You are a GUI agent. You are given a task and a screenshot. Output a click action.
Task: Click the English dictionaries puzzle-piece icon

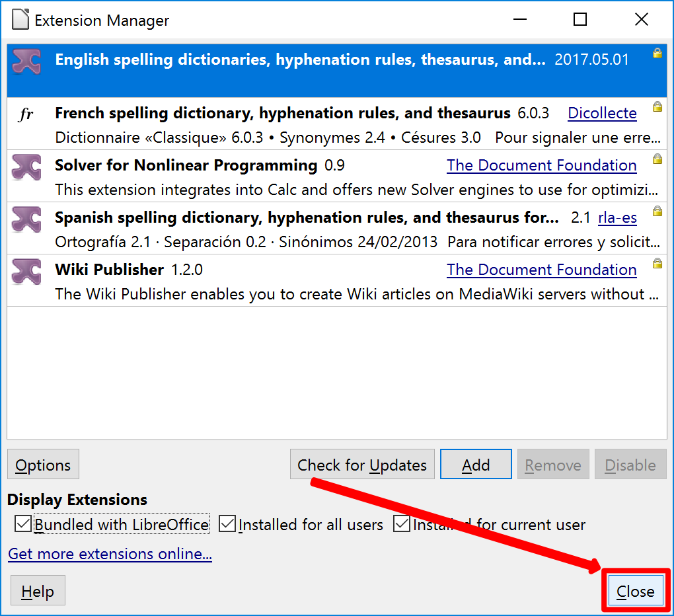[26, 61]
